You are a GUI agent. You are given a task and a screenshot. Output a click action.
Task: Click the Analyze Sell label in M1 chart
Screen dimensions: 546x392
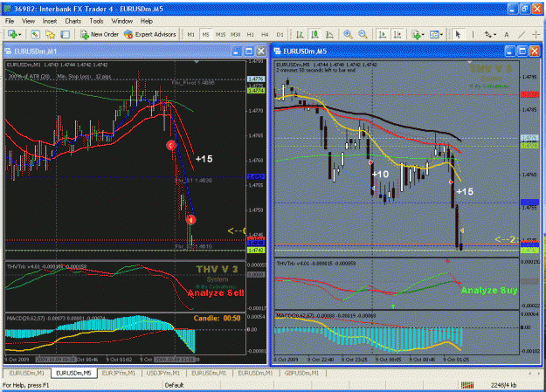[216, 293]
